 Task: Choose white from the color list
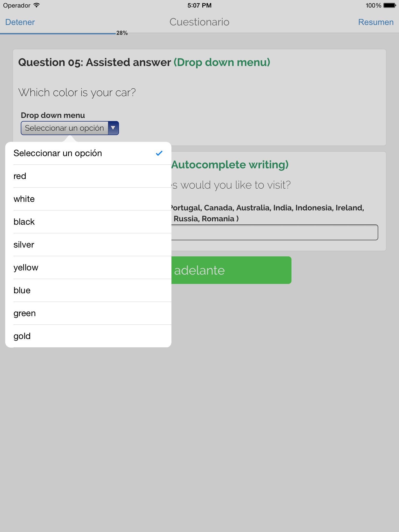pyautogui.click(x=88, y=199)
